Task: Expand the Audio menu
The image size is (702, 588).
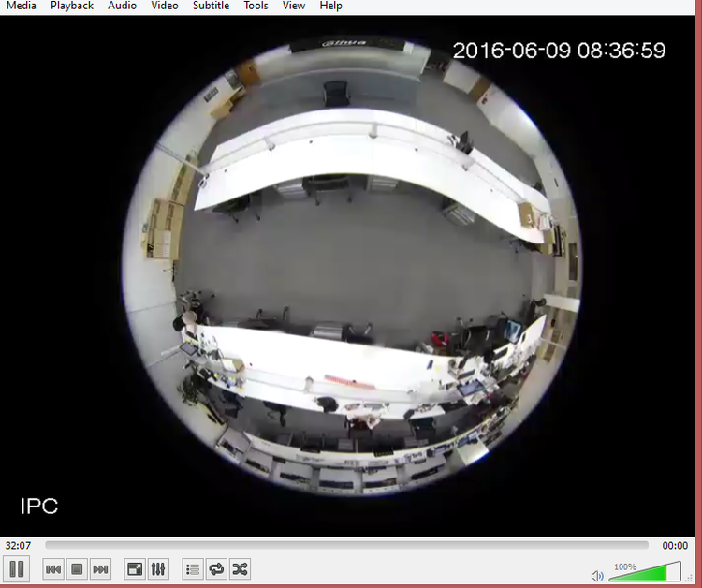Action: (x=122, y=6)
